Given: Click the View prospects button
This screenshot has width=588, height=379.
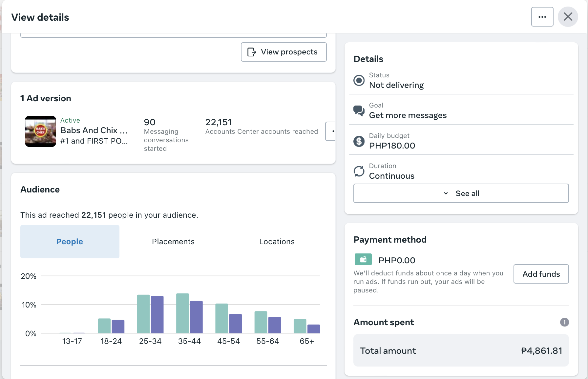Looking at the screenshot, I should pyautogui.click(x=283, y=52).
